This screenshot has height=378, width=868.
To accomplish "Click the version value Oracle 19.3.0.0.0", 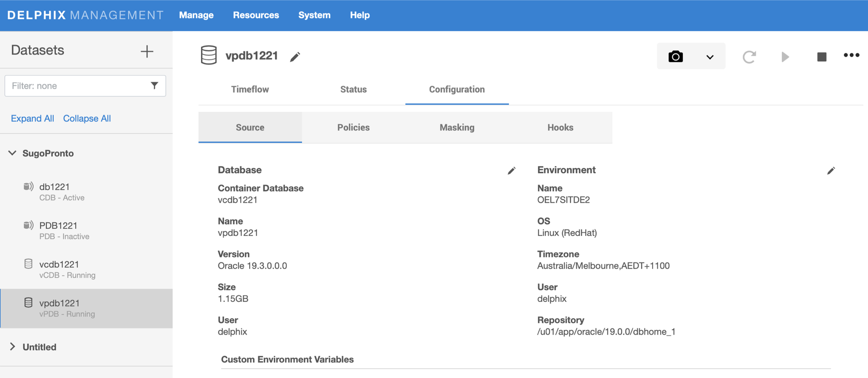I will [x=253, y=266].
